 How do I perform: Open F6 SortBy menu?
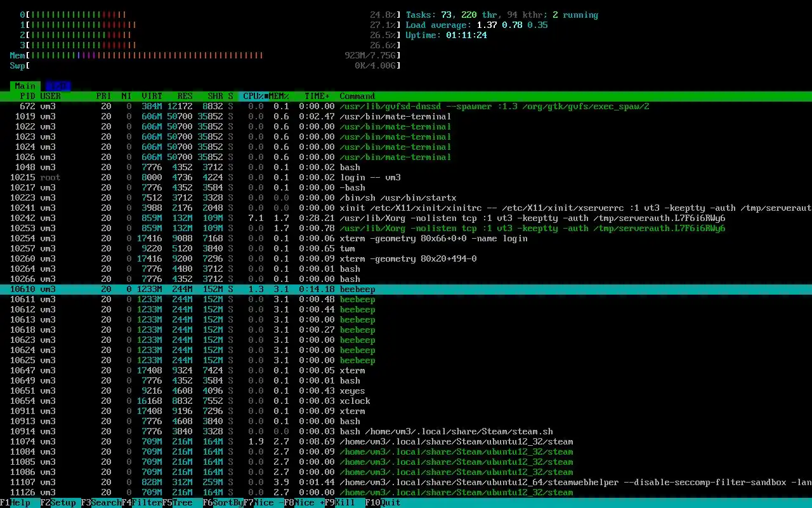223,502
